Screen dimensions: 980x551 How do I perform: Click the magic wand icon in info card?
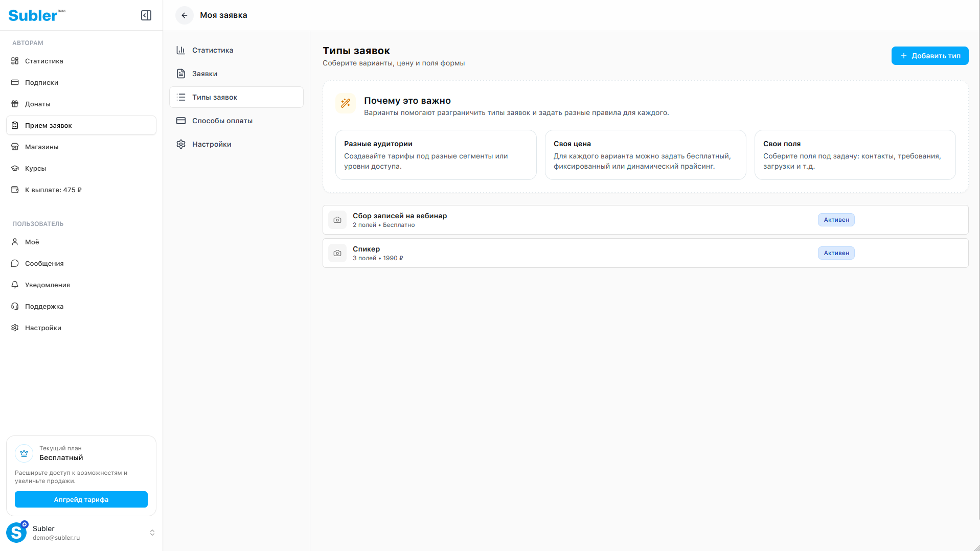[x=346, y=103]
